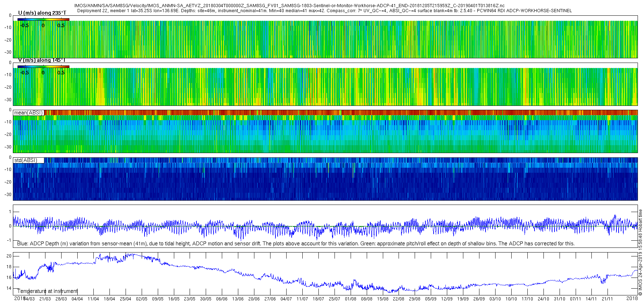
Task: Select the 'V (m/s) along 145°T' title
Action: point(42,60)
